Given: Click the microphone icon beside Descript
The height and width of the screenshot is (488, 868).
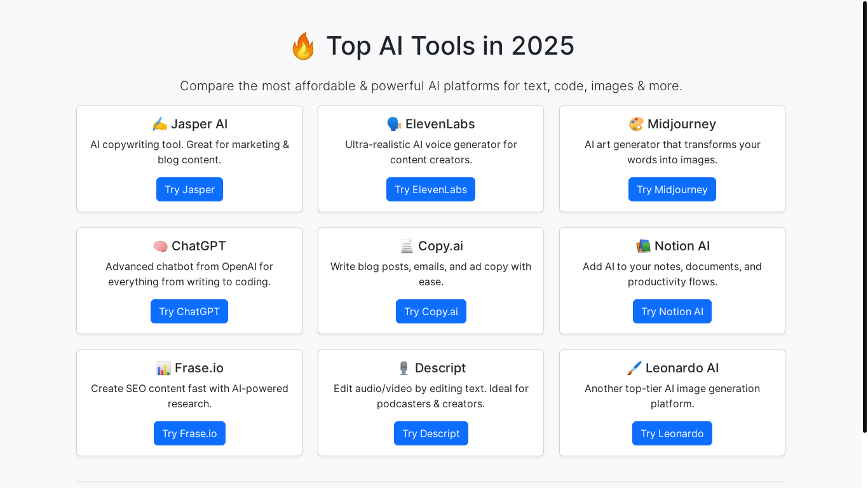Looking at the screenshot, I should (x=403, y=369).
